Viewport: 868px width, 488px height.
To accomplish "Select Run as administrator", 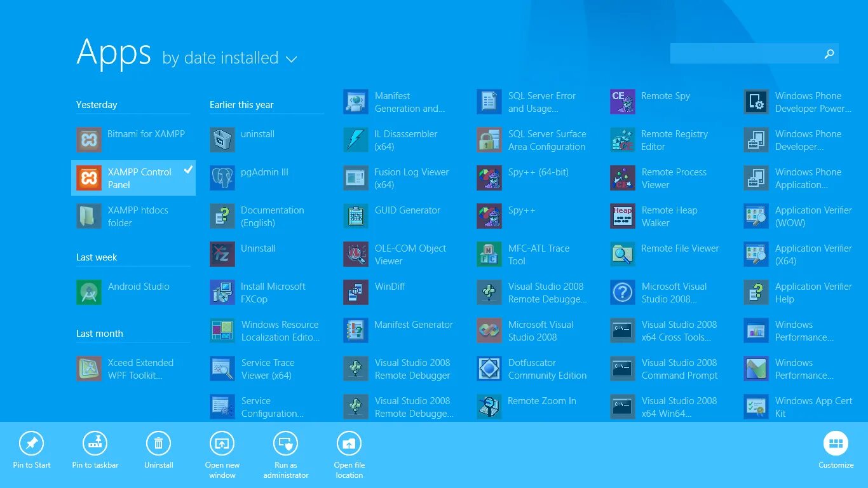I will point(286,454).
